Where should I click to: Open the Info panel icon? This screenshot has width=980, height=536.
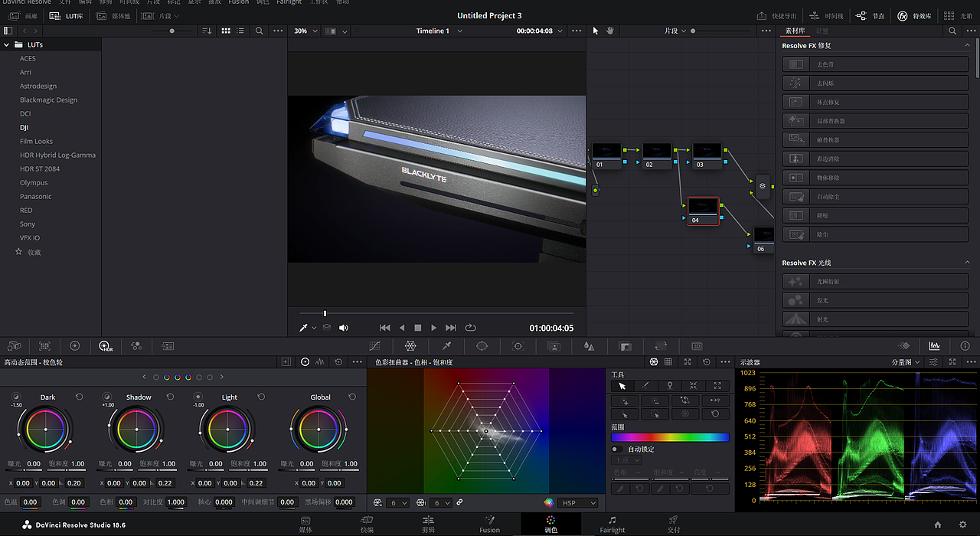pos(965,346)
